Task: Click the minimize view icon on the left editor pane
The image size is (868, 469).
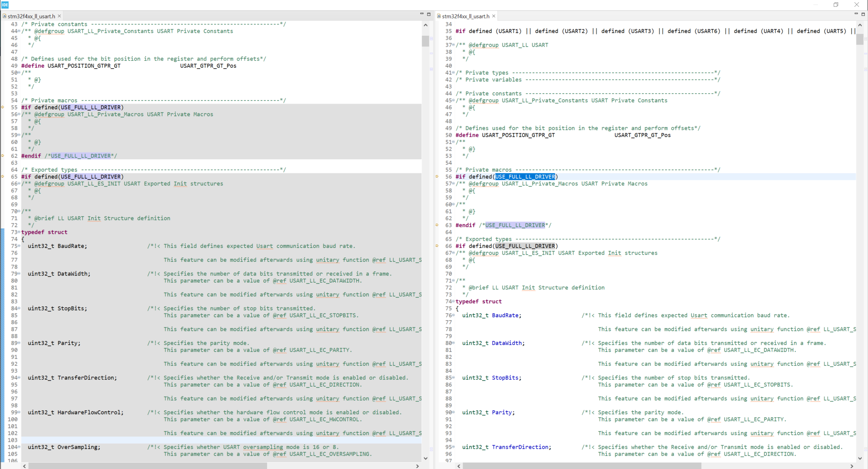Action: (x=421, y=14)
